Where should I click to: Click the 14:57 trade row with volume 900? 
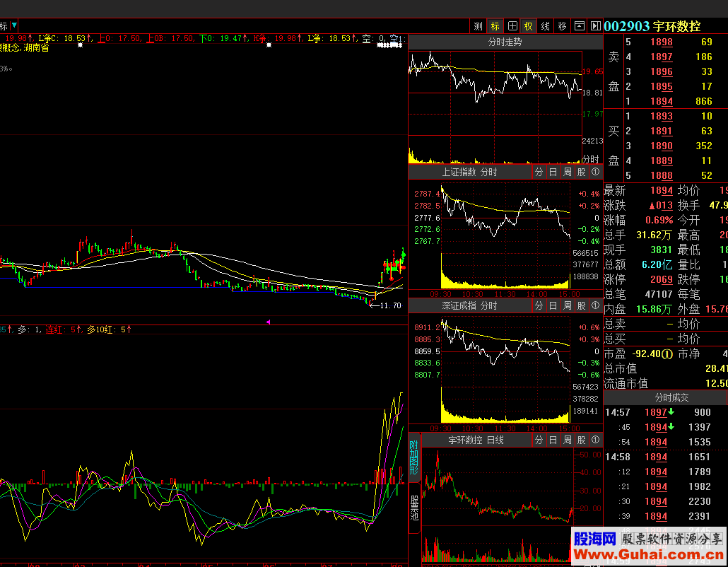tap(666, 412)
